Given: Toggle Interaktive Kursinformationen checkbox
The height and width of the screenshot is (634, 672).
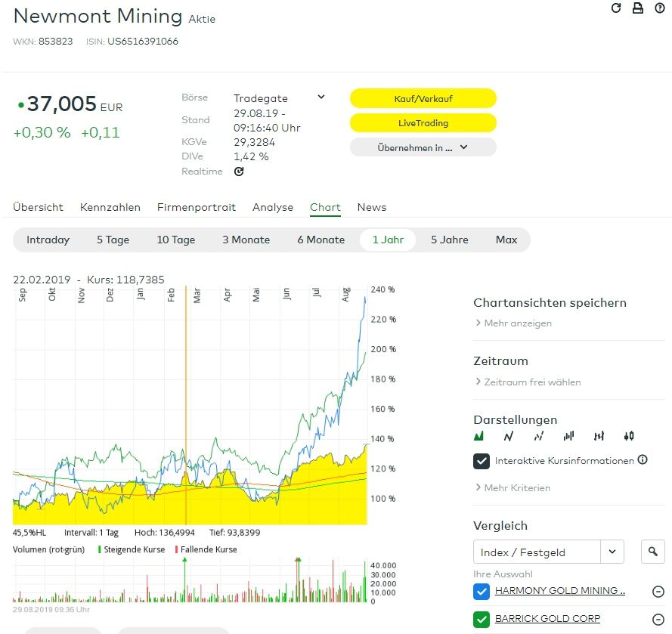Looking at the screenshot, I should pyautogui.click(x=482, y=461).
